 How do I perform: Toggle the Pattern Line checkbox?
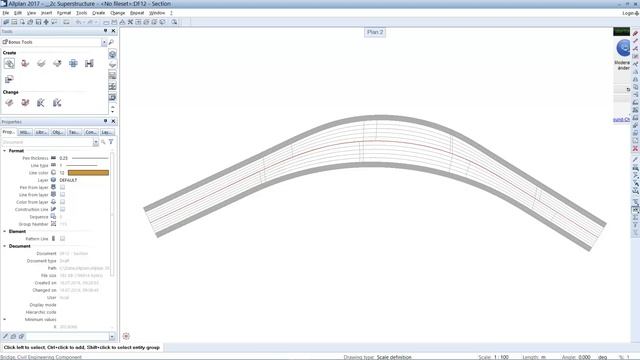pos(62,239)
